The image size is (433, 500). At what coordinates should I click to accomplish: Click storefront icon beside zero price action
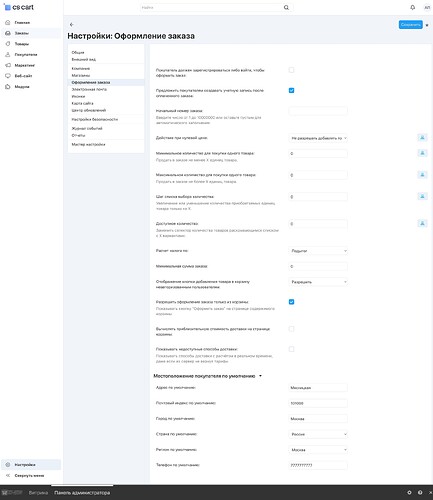point(422,137)
